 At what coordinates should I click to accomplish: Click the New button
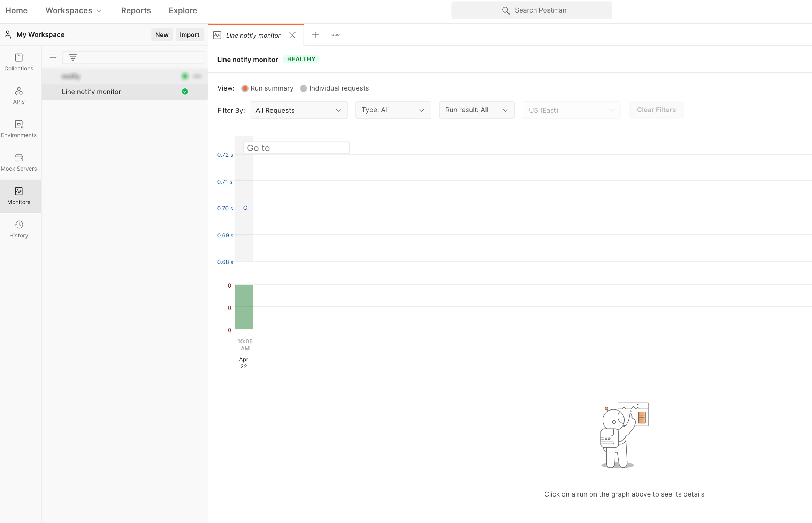pyautogui.click(x=162, y=34)
